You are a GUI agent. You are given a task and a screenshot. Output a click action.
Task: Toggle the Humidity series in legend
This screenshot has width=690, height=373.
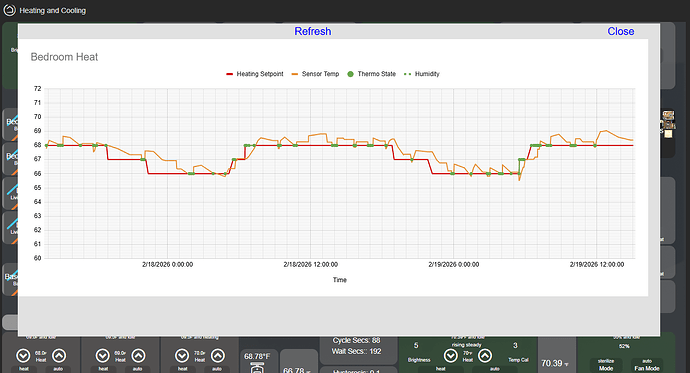pos(422,74)
